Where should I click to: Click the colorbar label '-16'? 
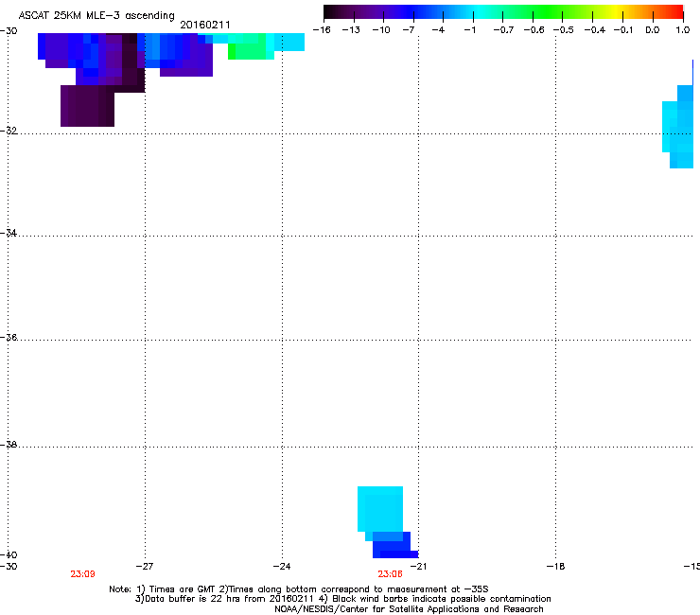coord(322,30)
